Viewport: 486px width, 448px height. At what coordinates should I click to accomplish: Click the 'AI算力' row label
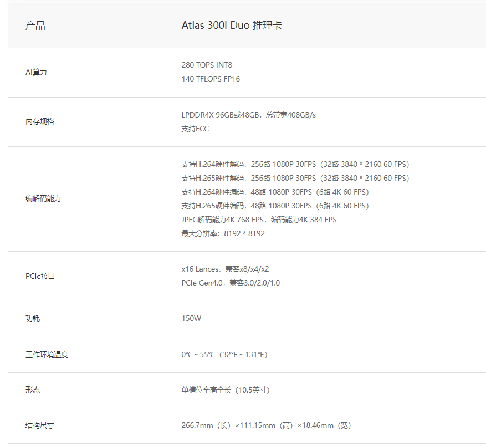(36, 72)
